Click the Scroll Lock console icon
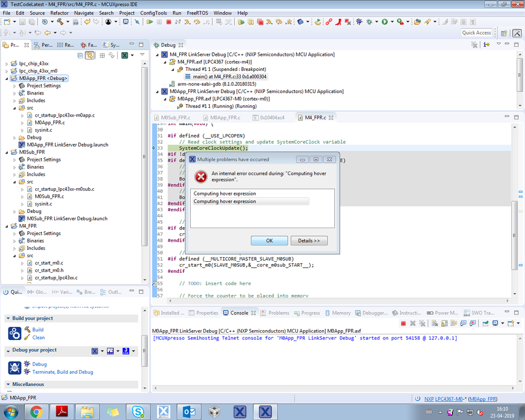The height and width of the screenshot is (420, 525). point(444,323)
